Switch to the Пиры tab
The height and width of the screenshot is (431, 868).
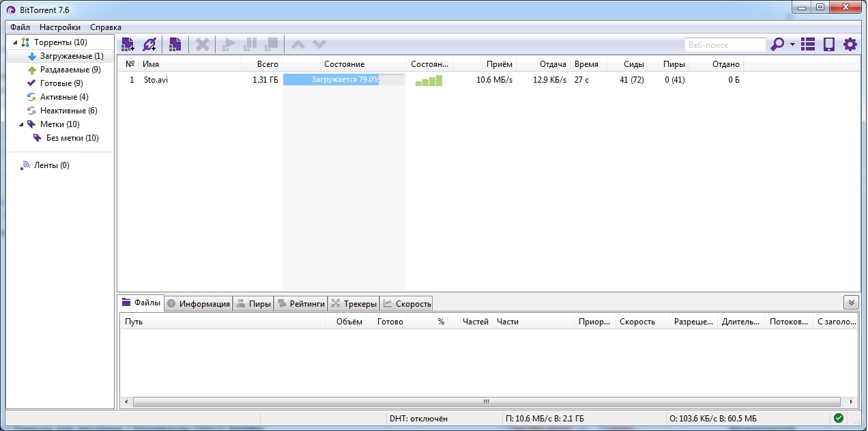coord(253,304)
